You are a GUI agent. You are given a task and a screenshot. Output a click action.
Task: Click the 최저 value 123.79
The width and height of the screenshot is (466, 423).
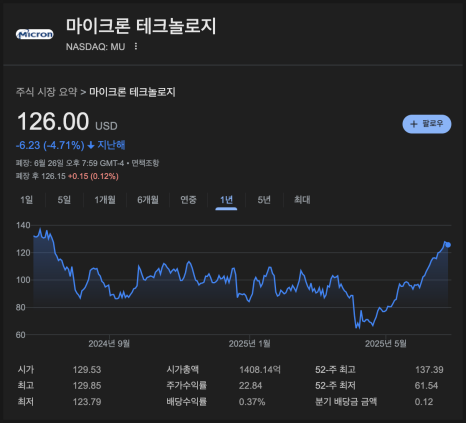[87, 402]
